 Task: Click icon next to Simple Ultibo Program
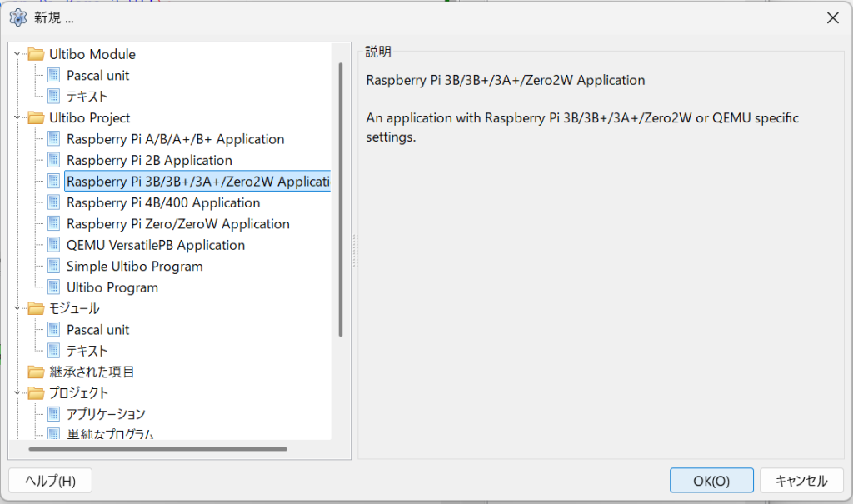click(x=54, y=266)
